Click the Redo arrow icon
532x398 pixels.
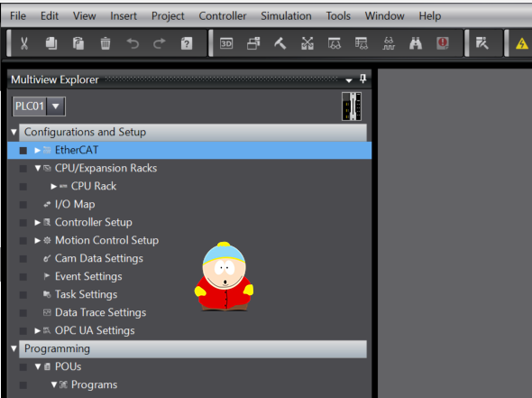click(x=159, y=43)
